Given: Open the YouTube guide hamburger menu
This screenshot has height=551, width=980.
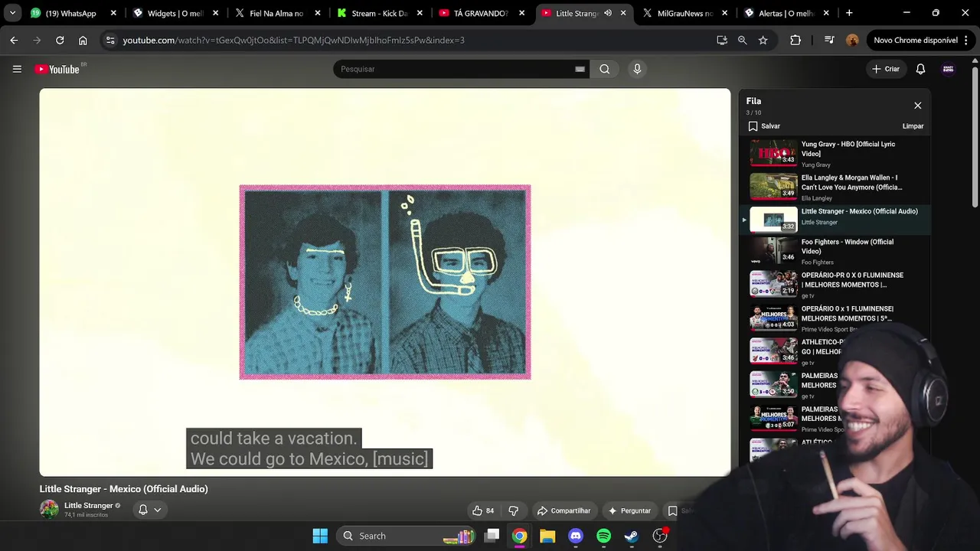Looking at the screenshot, I should [x=17, y=69].
